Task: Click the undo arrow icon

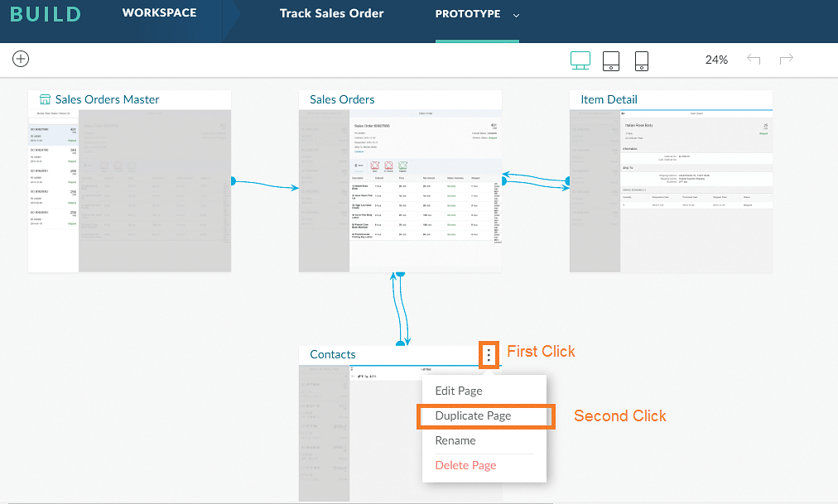Action: (x=754, y=60)
